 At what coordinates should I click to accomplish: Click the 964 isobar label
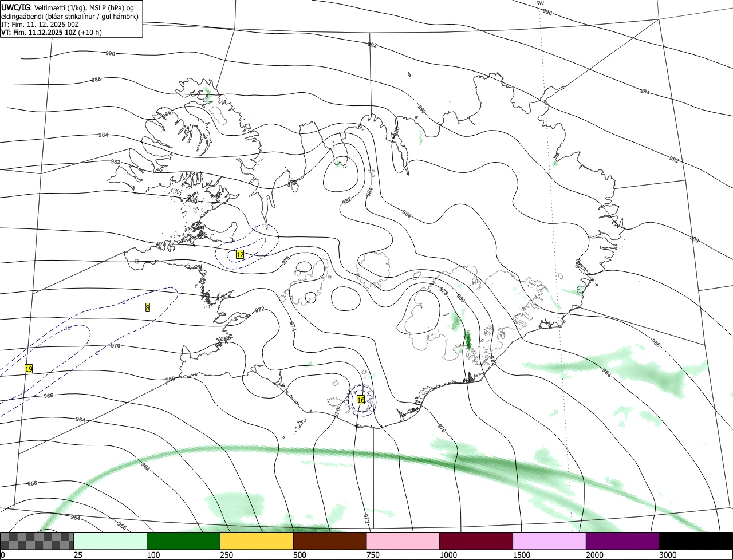pyautogui.click(x=80, y=420)
